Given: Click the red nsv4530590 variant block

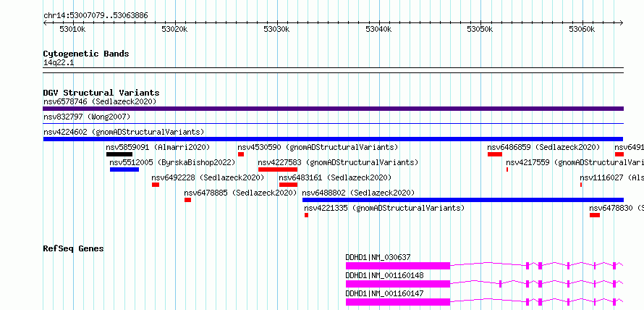Looking at the screenshot, I should (241, 154).
